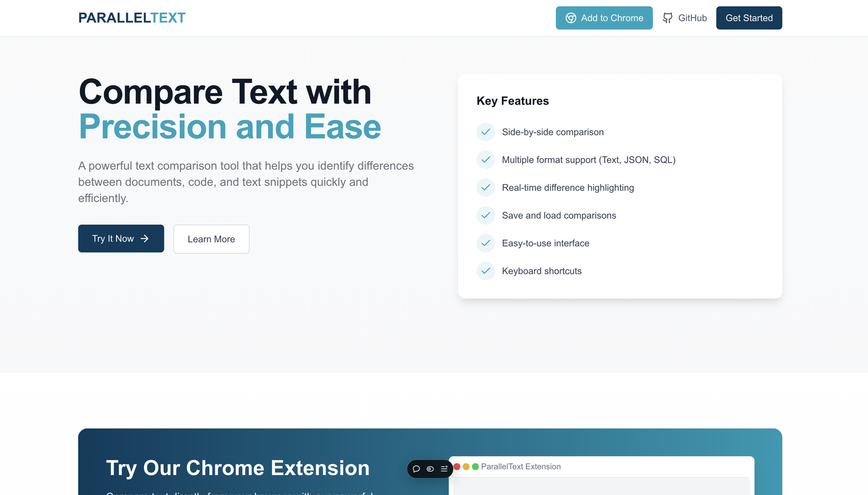Click the checkmark beside Real-time difference highlighting
This screenshot has width=868, height=495.
pyautogui.click(x=486, y=187)
